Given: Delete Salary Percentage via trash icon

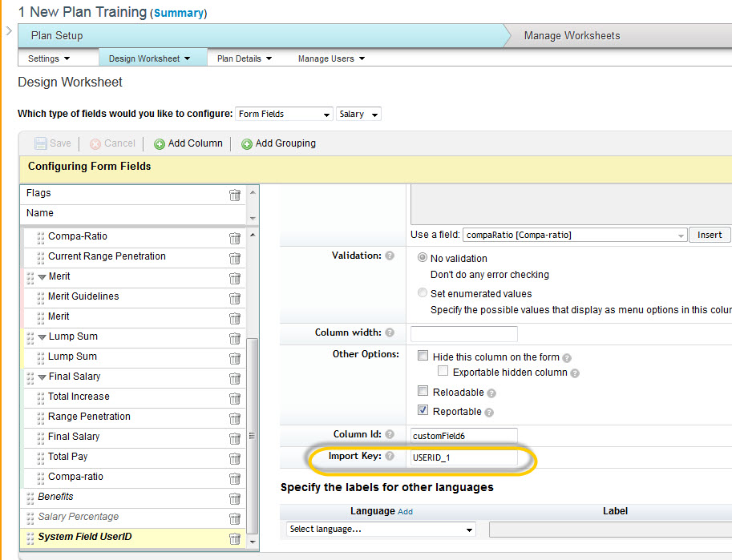Looking at the screenshot, I should (x=235, y=519).
